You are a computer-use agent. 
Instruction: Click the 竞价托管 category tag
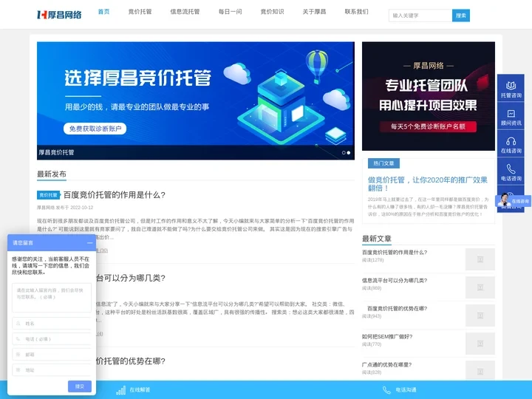[49, 195]
